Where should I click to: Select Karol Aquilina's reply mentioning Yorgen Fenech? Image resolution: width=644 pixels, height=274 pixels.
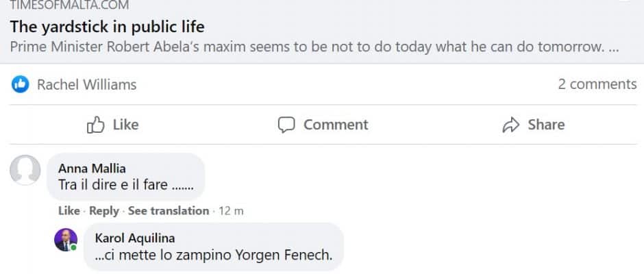tap(212, 256)
